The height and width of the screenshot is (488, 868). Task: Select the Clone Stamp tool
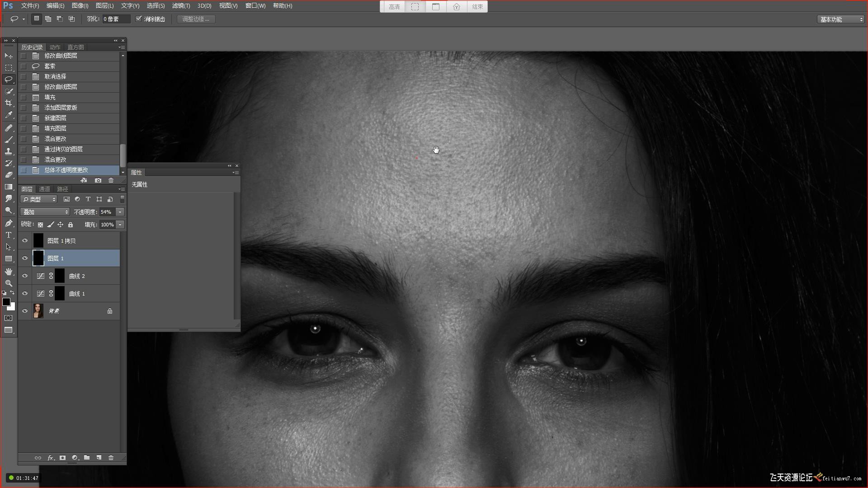(9, 151)
